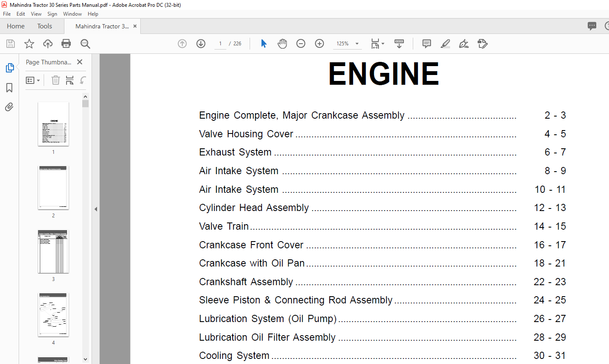Select the Highlight text pen tool
This screenshot has height=364, width=609.
[445, 44]
